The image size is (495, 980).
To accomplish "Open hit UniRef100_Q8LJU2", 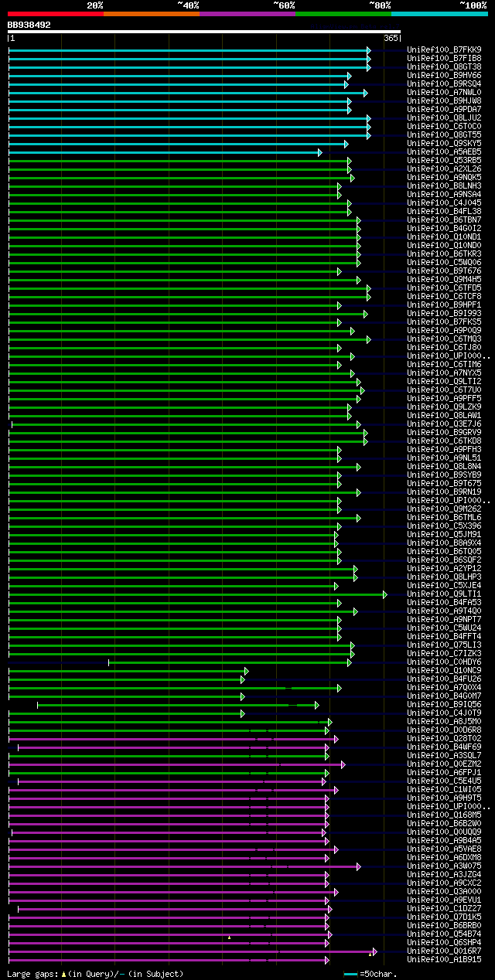I will [444, 118].
